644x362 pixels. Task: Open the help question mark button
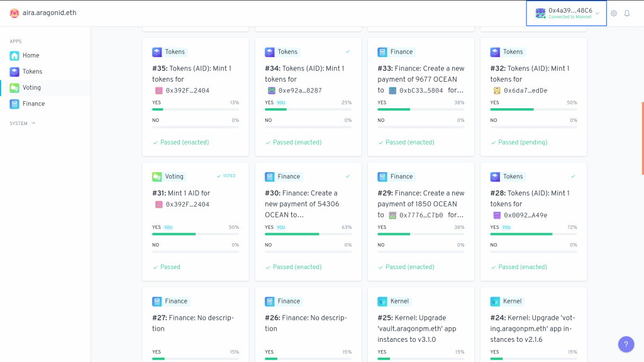click(x=626, y=344)
